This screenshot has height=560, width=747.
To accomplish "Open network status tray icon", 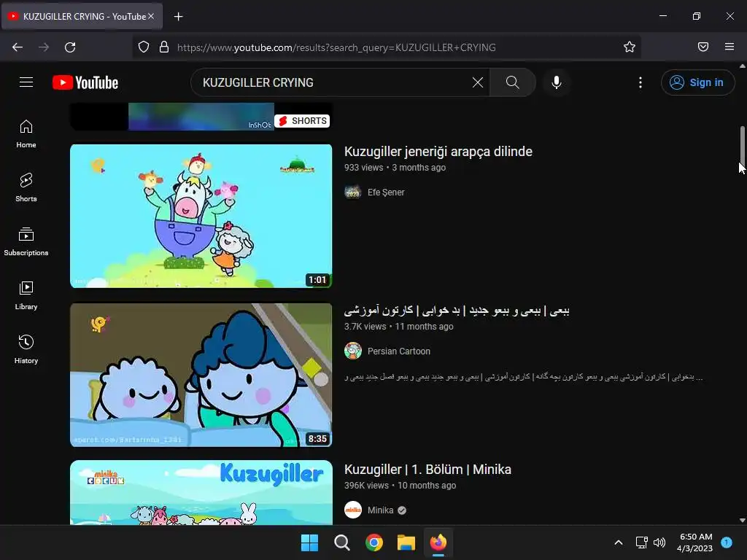I will pos(642,542).
